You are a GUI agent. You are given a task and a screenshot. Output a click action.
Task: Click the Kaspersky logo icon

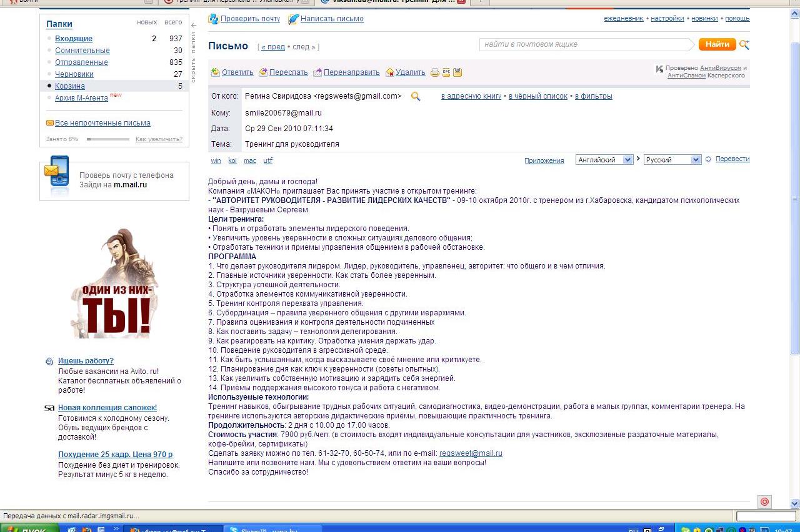(659, 69)
